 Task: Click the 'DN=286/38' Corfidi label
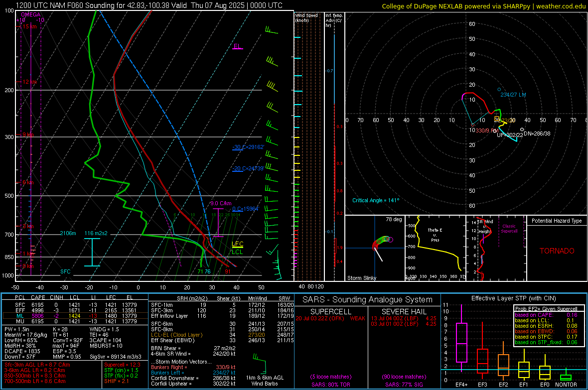click(537, 133)
